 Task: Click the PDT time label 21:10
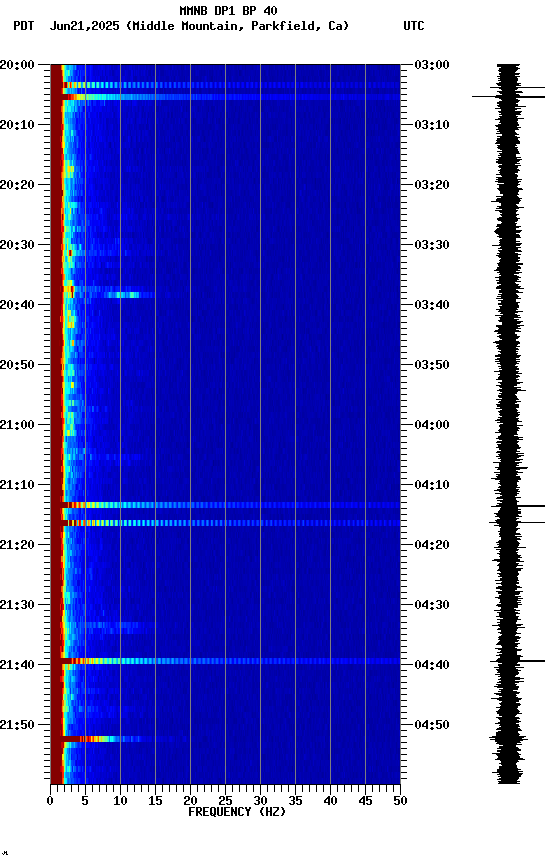tap(17, 485)
